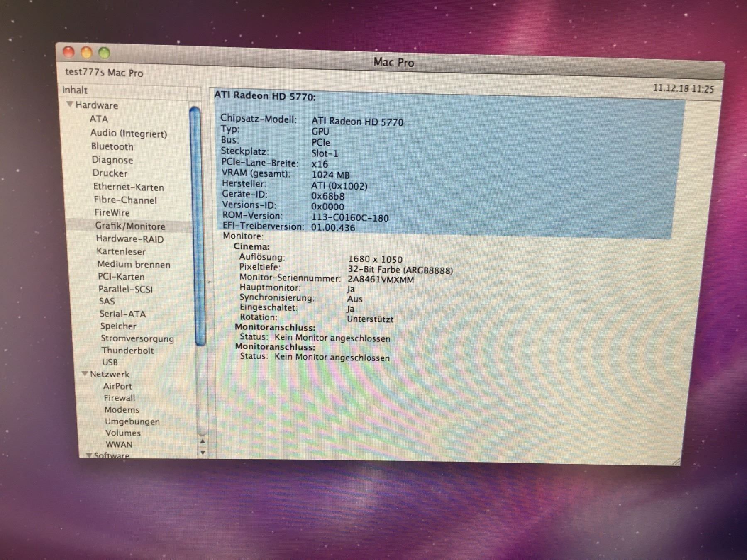
Task: Click the PCIe-Lane-Breite value x16
Action: pyautogui.click(x=320, y=164)
